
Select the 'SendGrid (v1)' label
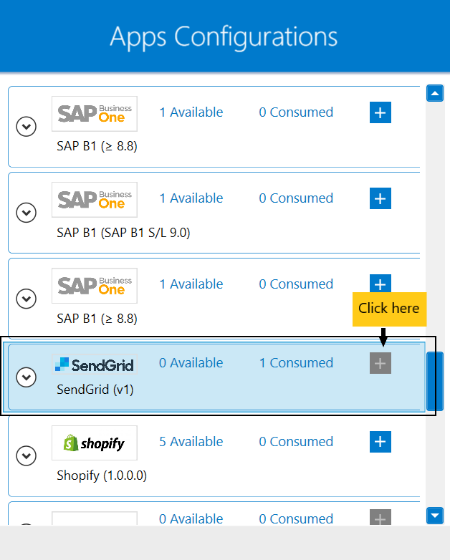pyautogui.click(x=95, y=389)
